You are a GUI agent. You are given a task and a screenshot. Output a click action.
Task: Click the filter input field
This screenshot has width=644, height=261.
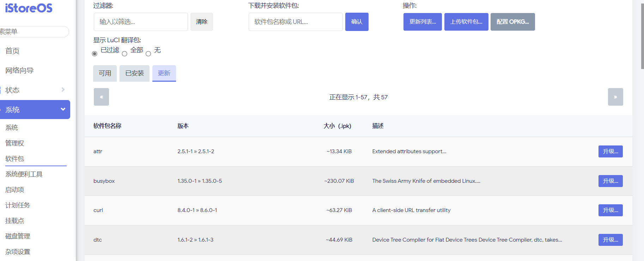pyautogui.click(x=141, y=22)
